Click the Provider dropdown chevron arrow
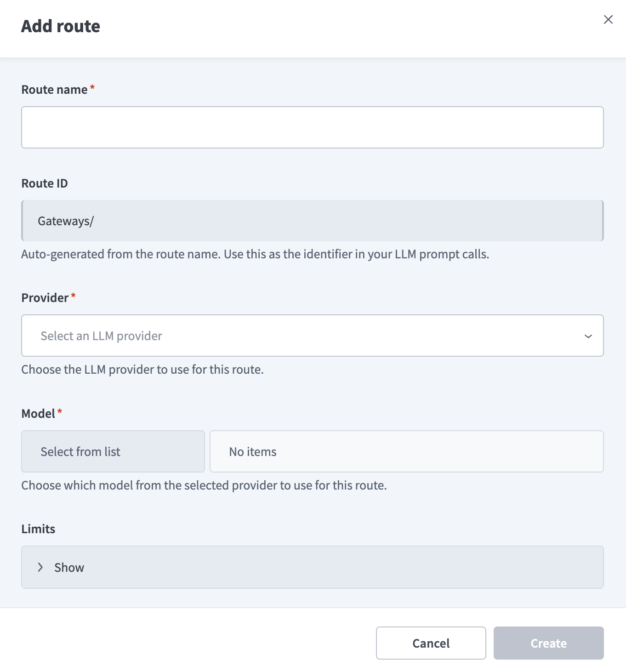 [x=588, y=336]
